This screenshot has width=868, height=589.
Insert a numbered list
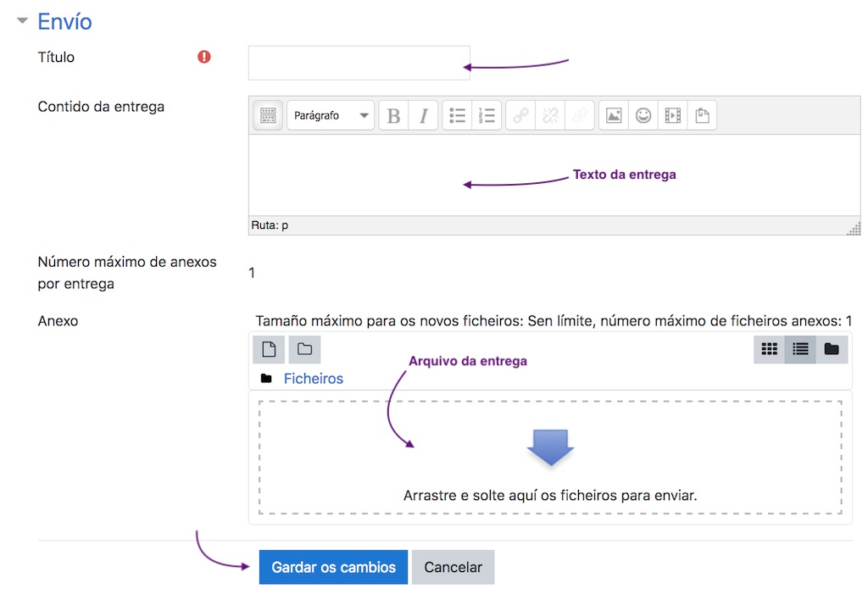pos(487,116)
